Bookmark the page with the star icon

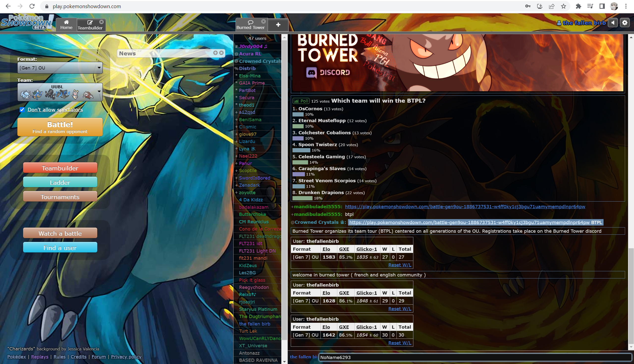pos(563,6)
